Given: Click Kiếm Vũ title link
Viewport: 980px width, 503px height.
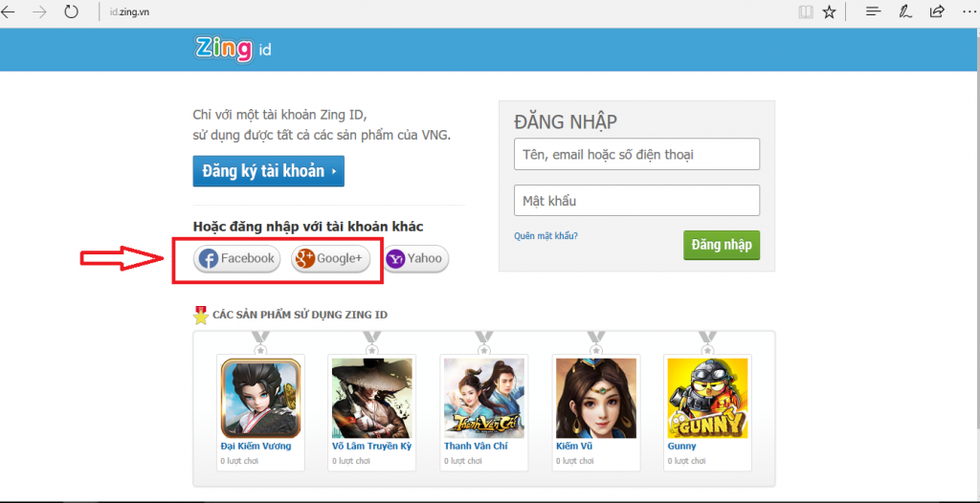Looking at the screenshot, I should 574,447.
